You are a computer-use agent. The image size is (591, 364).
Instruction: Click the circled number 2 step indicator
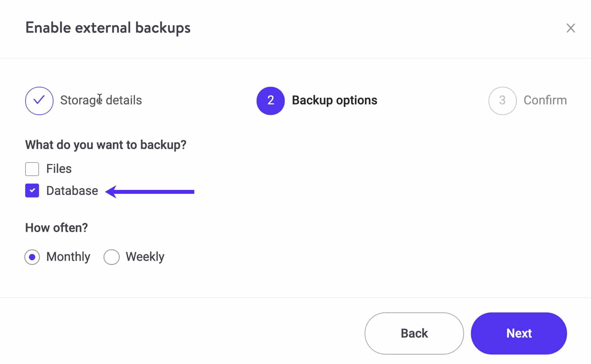tap(270, 101)
